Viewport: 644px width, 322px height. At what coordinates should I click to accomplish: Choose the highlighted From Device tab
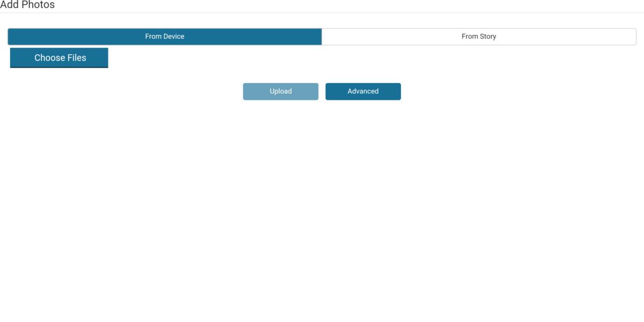click(x=165, y=36)
